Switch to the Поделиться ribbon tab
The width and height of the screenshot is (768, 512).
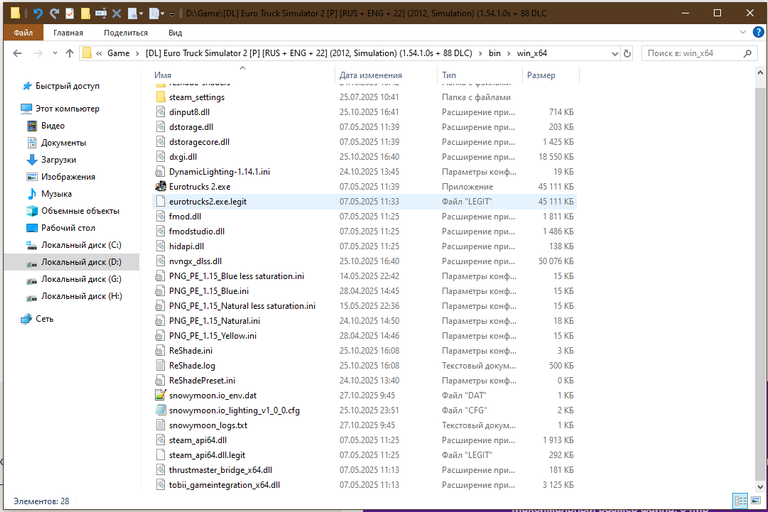click(x=125, y=33)
